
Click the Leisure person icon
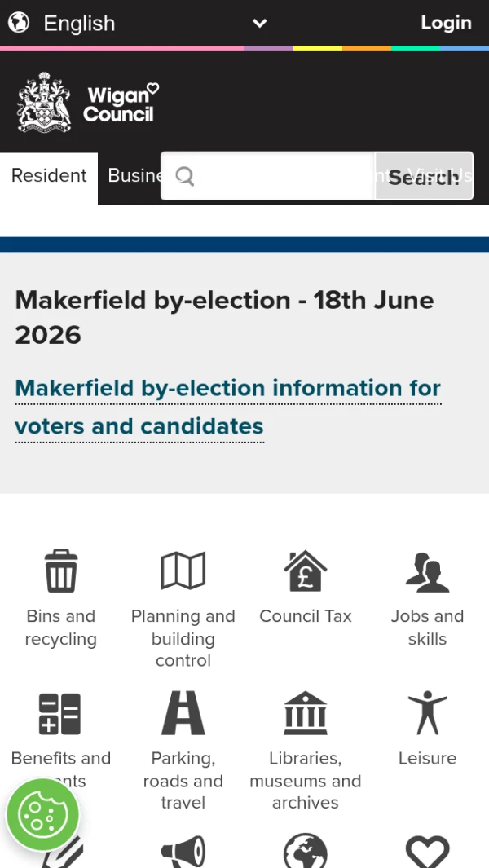coord(427,712)
